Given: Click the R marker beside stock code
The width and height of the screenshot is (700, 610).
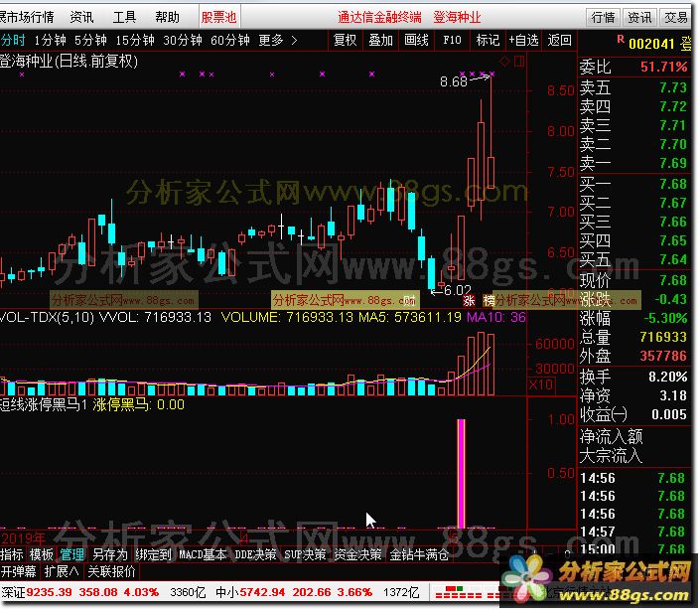Looking at the screenshot, I should (x=621, y=40).
